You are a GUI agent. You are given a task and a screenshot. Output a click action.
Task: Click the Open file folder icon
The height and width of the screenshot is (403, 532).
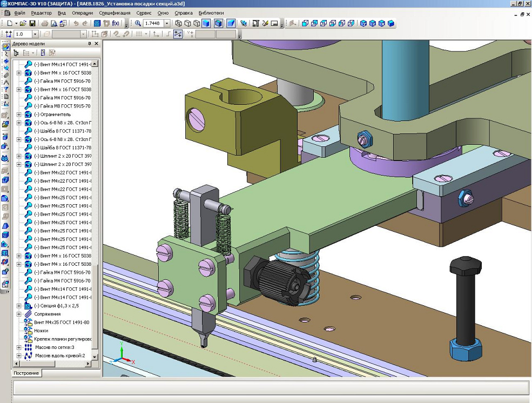tap(23, 24)
